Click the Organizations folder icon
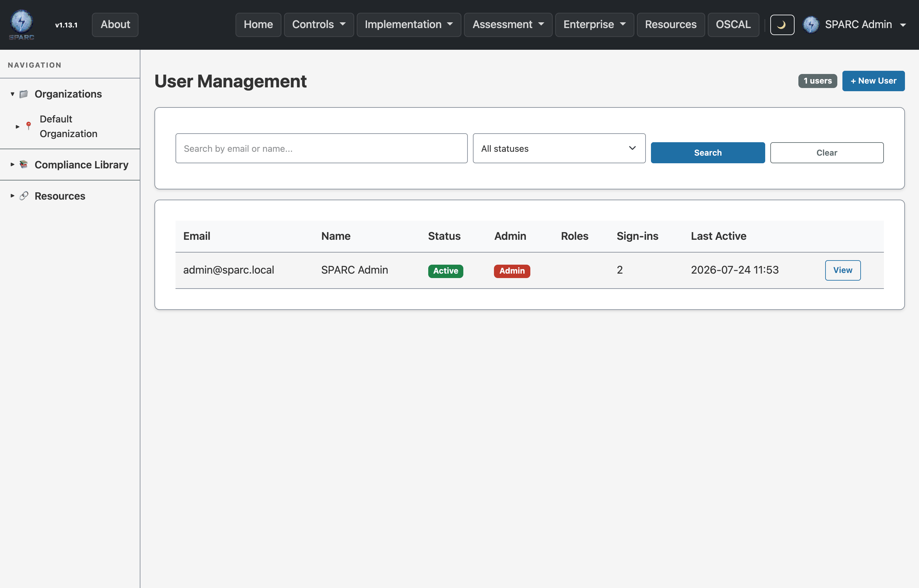The height and width of the screenshot is (588, 919). coord(24,94)
